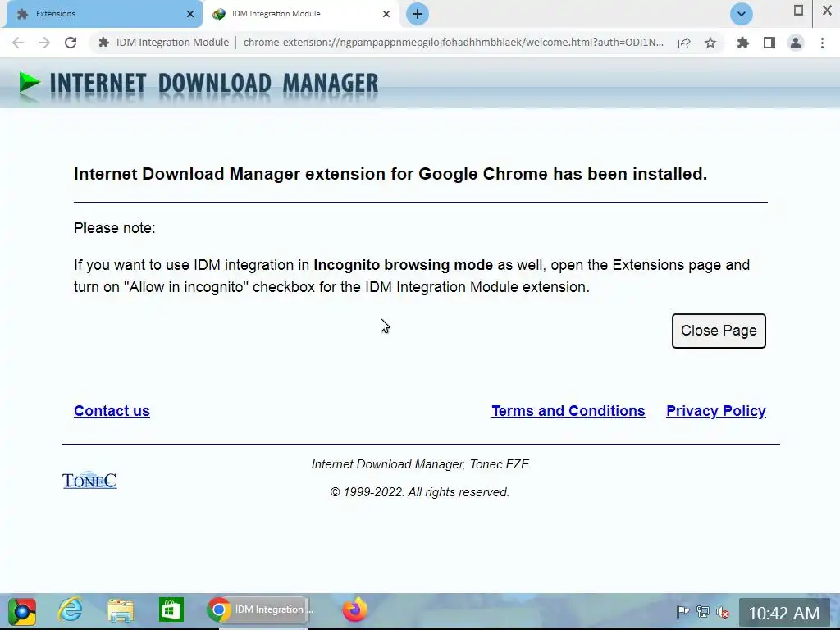The width and height of the screenshot is (840, 630).
Task: Close the Extensions tab
Action: coord(190,14)
